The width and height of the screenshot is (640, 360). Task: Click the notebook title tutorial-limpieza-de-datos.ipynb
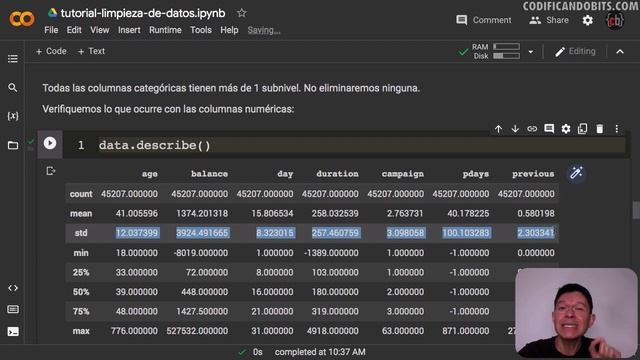click(x=143, y=13)
